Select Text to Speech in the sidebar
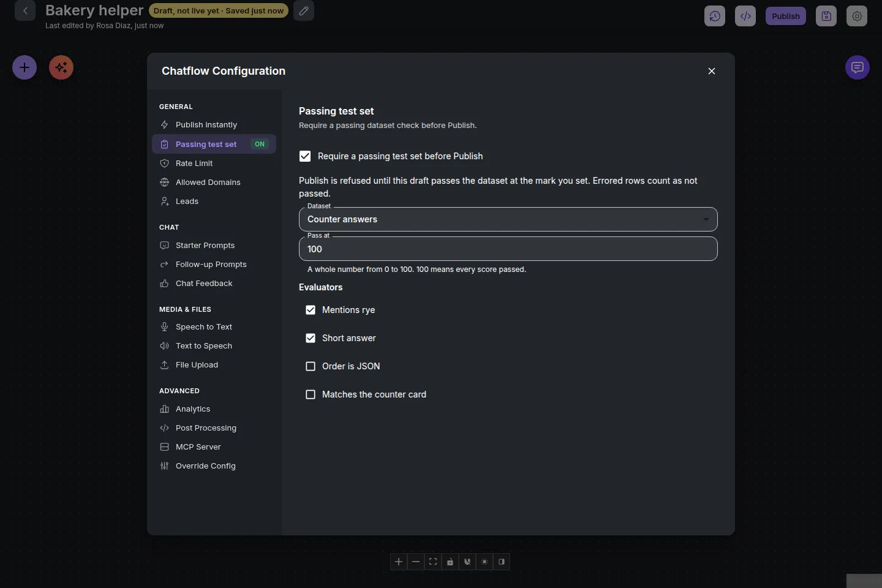This screenshot has width=882, height=588. point(214,346)
